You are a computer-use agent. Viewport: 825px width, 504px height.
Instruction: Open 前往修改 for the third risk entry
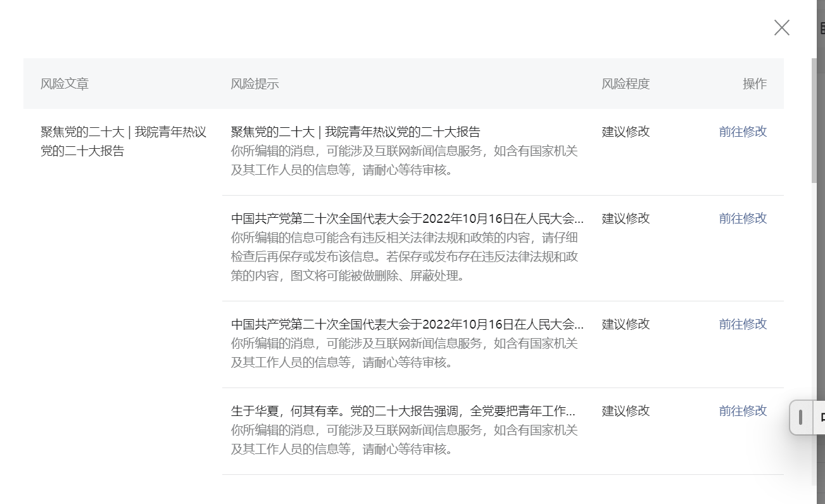[742, 324]
